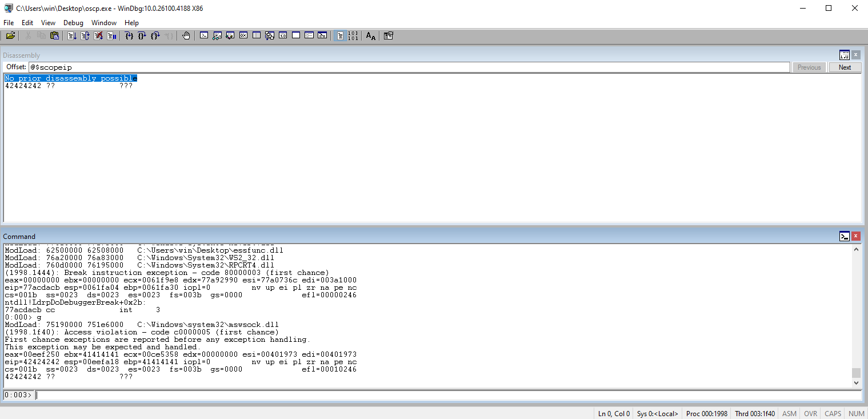
Task: Switch to Source mode off (101) button
Action: (x=353, y=36)
